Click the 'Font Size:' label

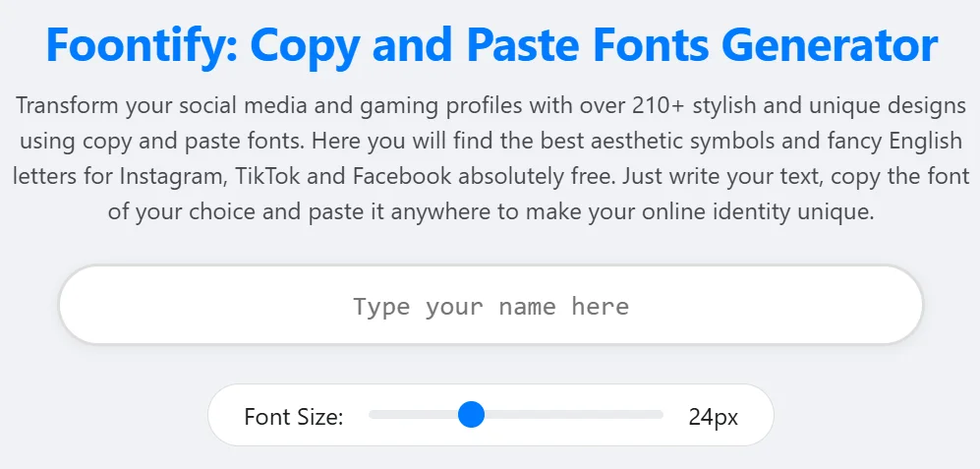pos(294,417)
